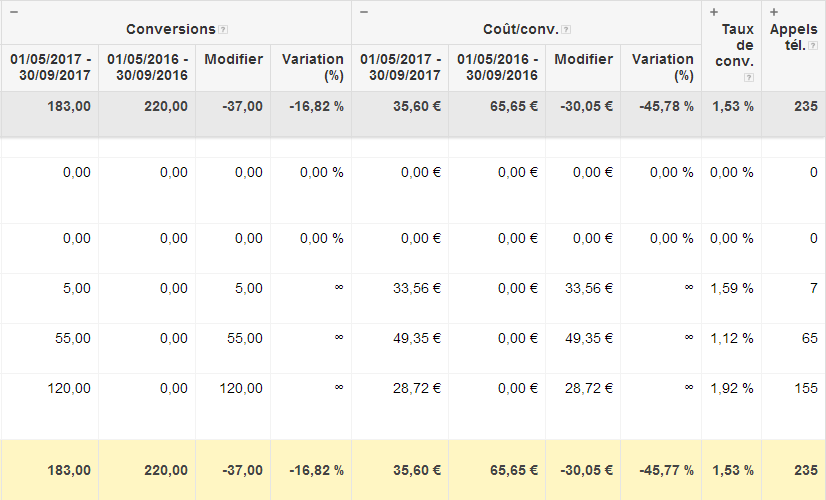Sort by Conversions 01/05/2016 - 30/09/2016 header

(147, 67)
